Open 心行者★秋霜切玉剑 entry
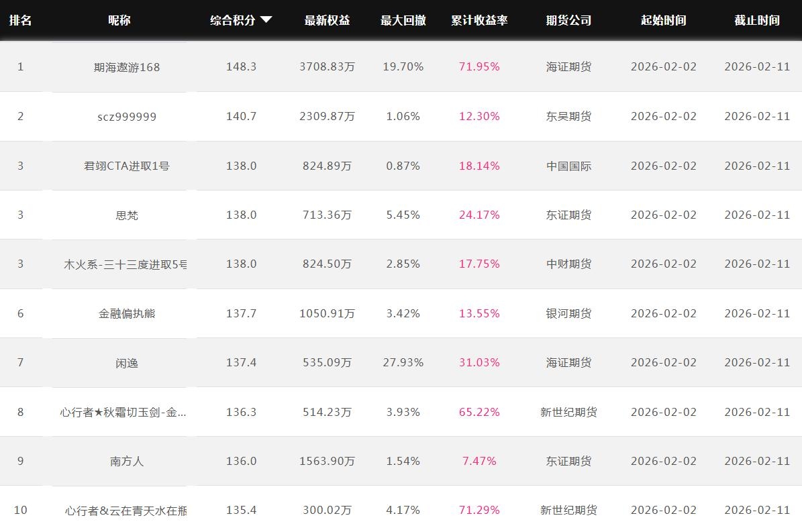 [x=123, y=412]
